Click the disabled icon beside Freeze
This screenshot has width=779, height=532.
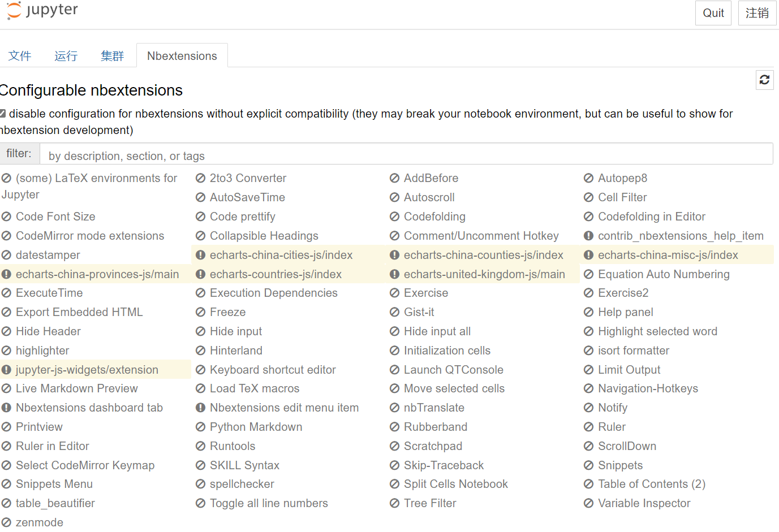coord(200,312)
